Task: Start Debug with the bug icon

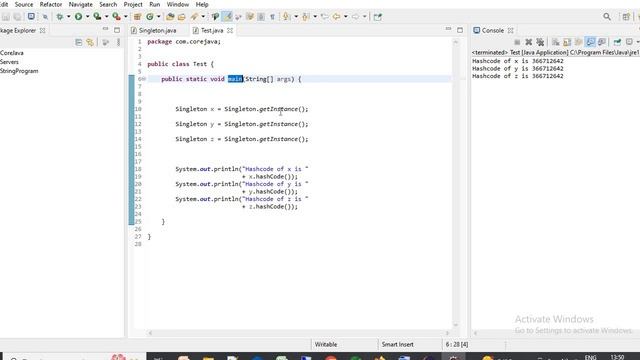Action: pos(60,17)
